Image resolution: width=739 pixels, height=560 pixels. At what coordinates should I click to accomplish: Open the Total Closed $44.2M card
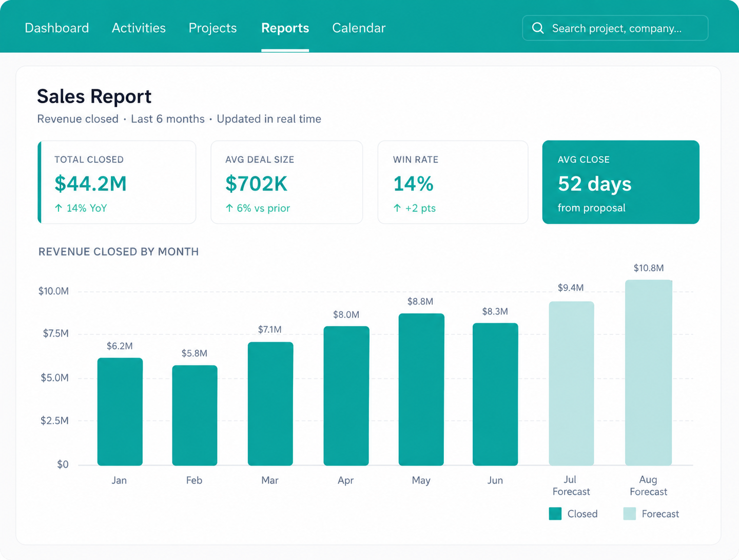(x=117, y=182)
